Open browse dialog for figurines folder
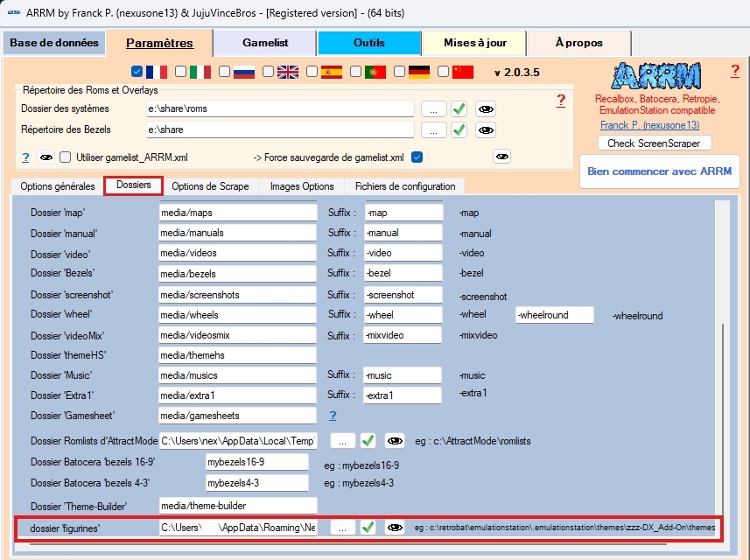750x560 pixels. [x=343, y=528]
